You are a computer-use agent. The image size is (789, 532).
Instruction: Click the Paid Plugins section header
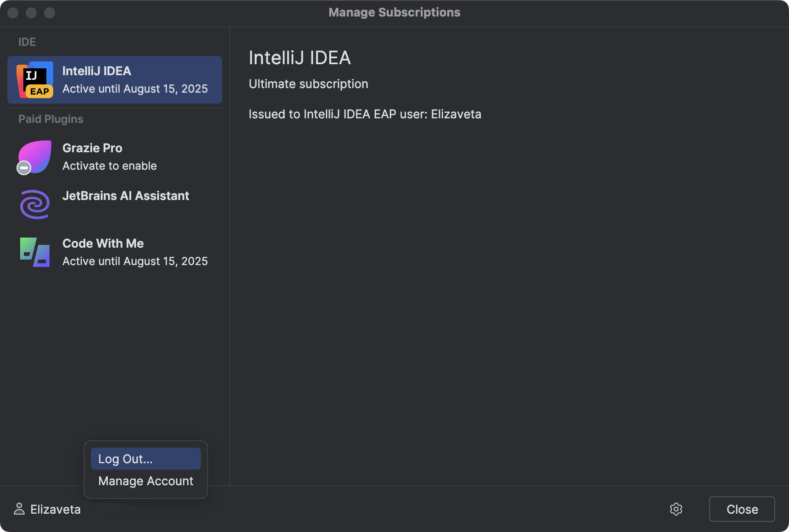(51, 119)
